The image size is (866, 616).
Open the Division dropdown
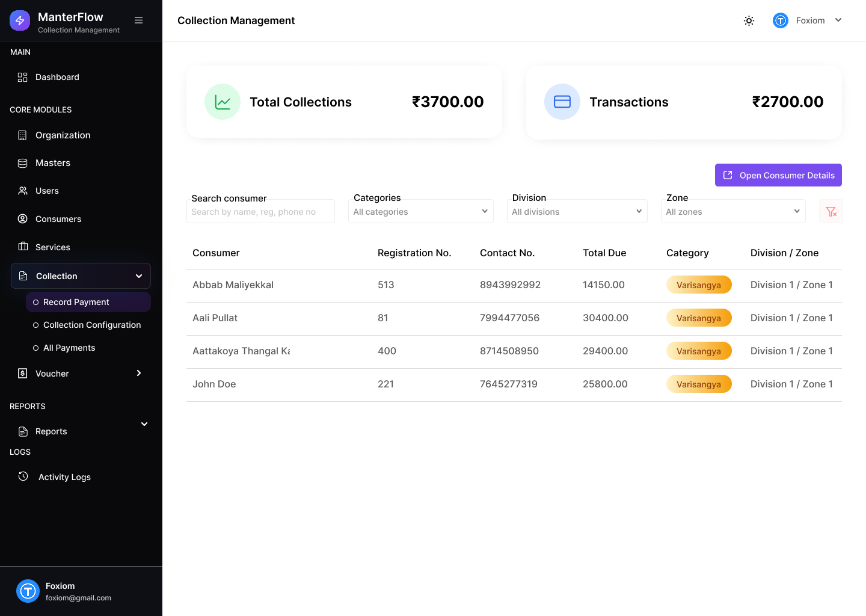tap(577, 211)
